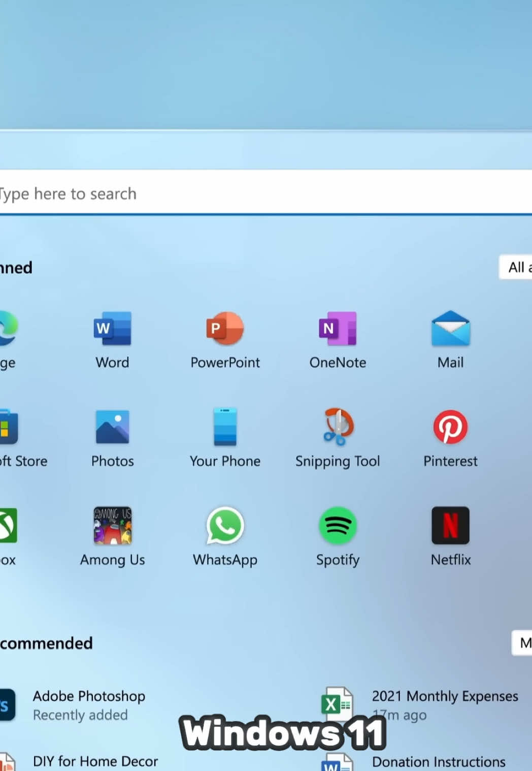532x771 pixels.
Task: Open the OneNote pinned app
Action: click(338, 329)
